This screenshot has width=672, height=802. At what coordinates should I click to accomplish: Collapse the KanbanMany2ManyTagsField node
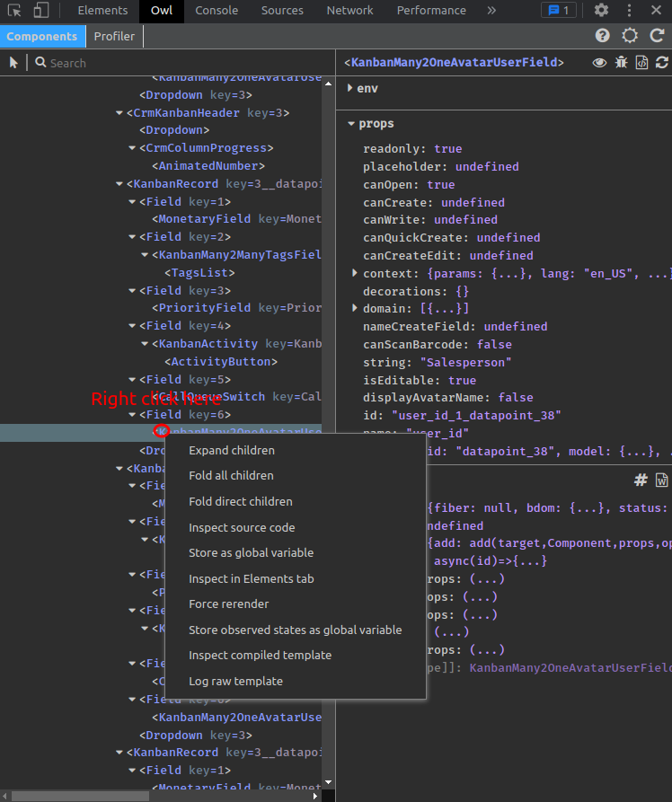145,255
